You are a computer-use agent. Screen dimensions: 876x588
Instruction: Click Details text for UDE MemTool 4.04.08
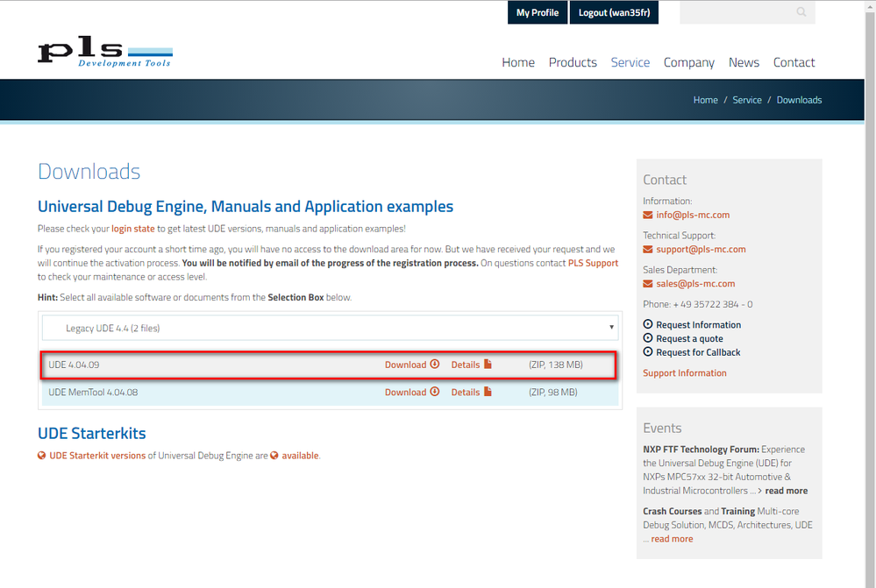pyautogui.click(x=466, y=393)
